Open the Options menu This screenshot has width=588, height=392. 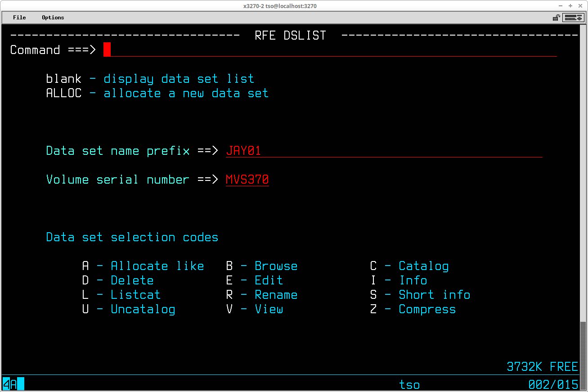point(53,18)
